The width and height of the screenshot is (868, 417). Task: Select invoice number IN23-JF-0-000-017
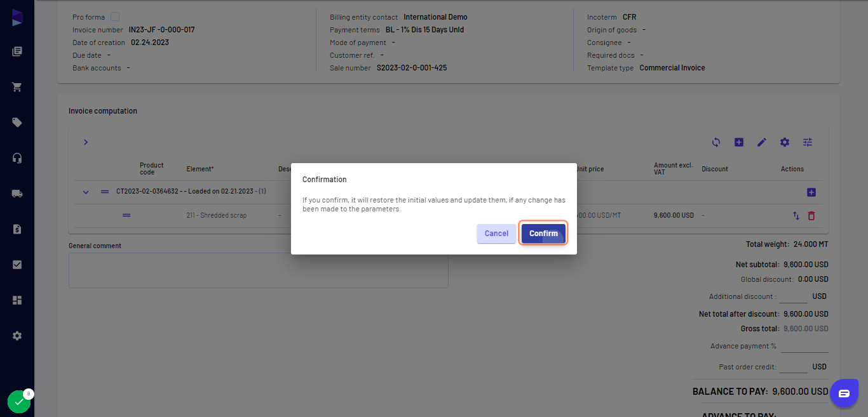pos(161,30)
